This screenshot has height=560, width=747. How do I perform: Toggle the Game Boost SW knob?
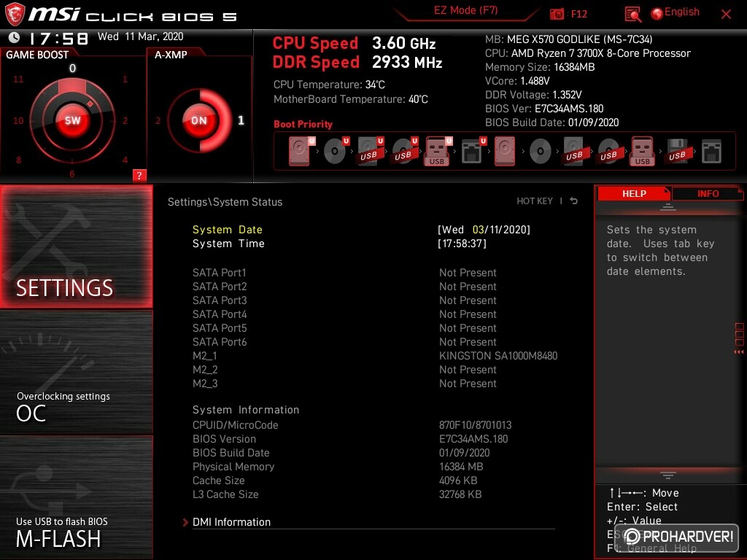72,120
